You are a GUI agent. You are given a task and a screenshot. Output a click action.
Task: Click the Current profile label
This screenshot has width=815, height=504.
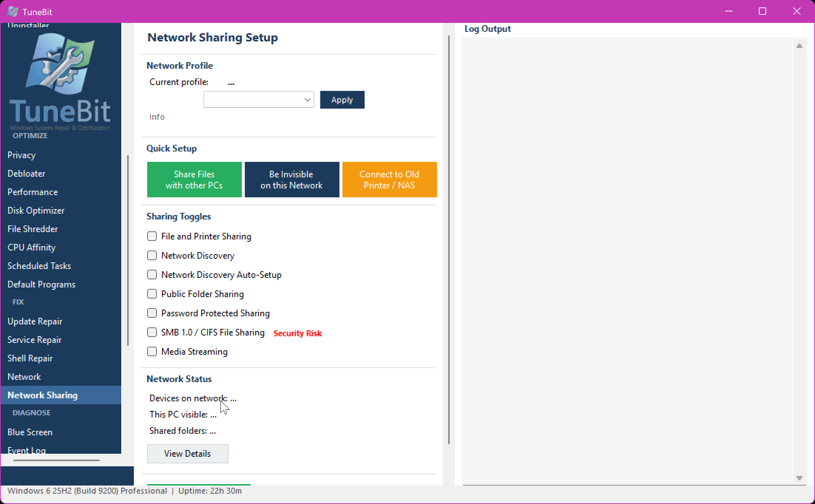pos(179,82)
